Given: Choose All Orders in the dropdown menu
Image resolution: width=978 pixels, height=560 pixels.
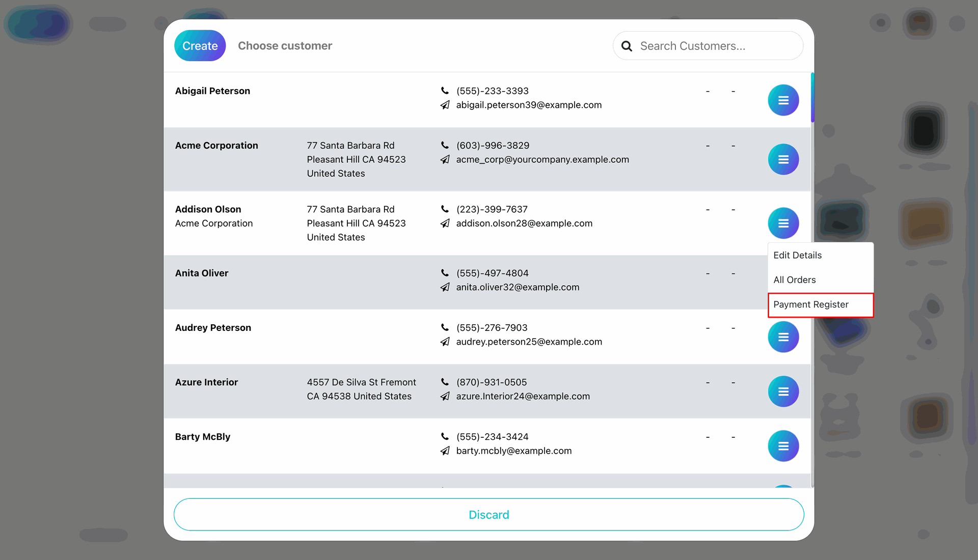Looking at the screenshot, I should [x=821, y=279].
